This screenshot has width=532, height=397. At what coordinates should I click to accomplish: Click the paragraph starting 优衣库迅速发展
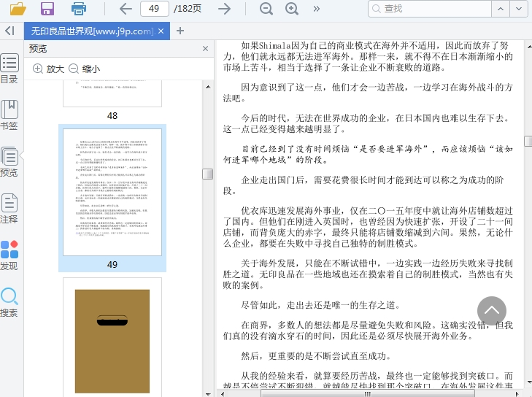pos(368,227)
